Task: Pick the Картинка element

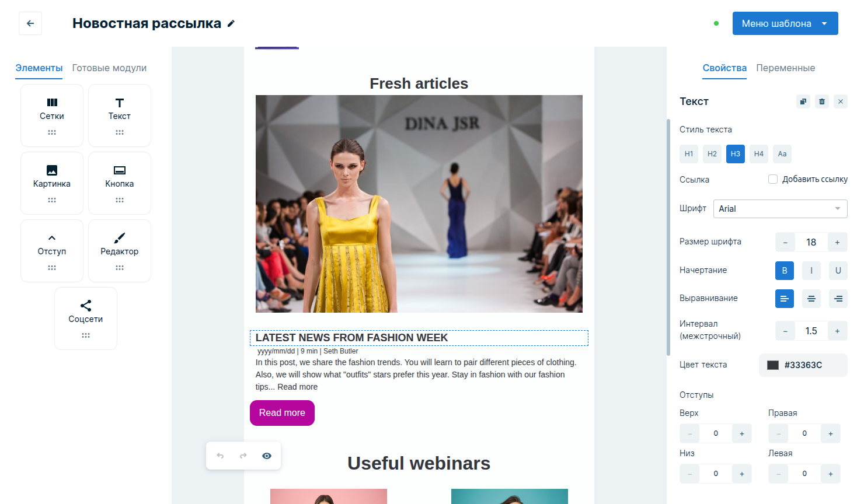Action: [x=52, y=183]
